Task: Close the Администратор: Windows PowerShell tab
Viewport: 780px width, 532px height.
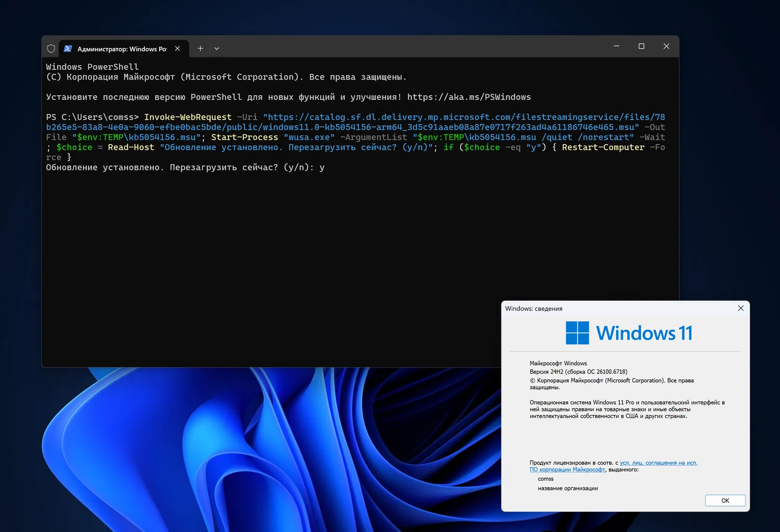Action: [177, 48]
